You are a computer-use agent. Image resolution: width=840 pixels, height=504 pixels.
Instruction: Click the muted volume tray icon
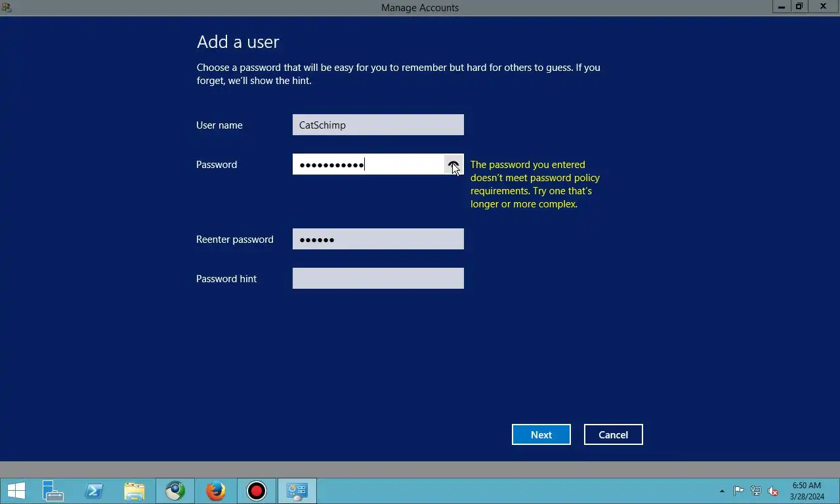pyautogui.click(x=773, y=491)
